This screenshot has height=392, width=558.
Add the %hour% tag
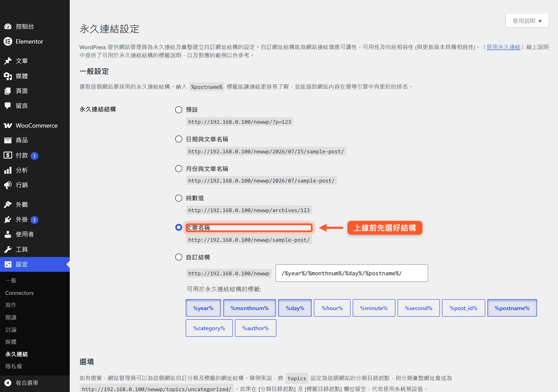[332, 308]
